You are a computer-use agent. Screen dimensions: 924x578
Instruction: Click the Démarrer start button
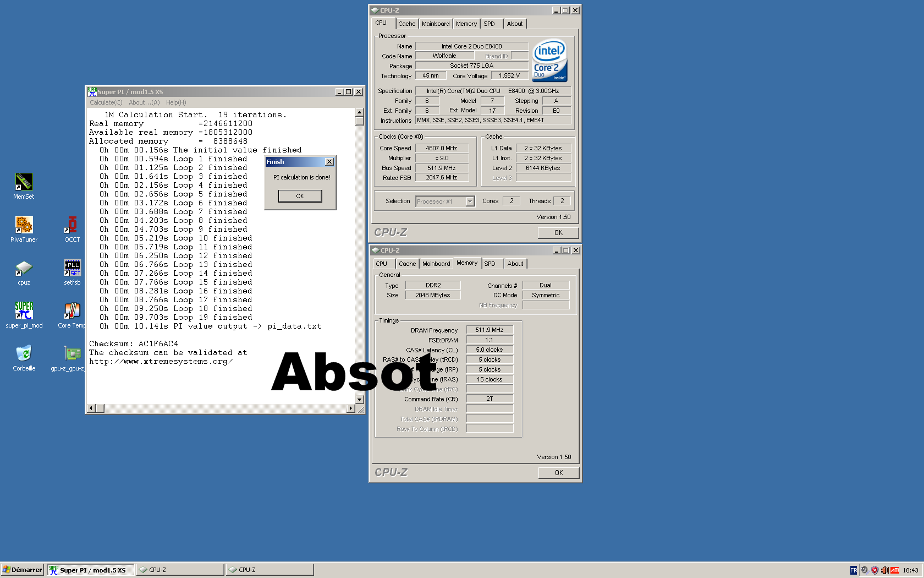click(23, 570)
